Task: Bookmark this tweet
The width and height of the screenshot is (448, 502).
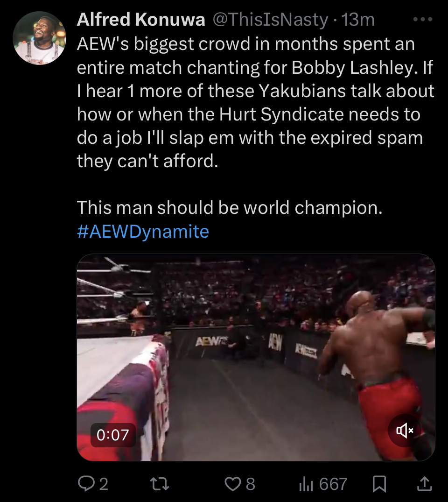Action: pos(379,484)
